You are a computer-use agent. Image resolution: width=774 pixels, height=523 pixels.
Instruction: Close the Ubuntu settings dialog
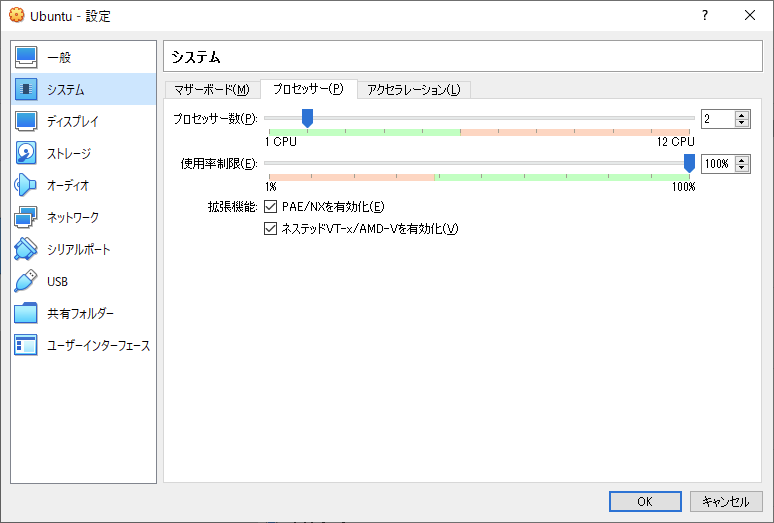click(x=750, y=15)
